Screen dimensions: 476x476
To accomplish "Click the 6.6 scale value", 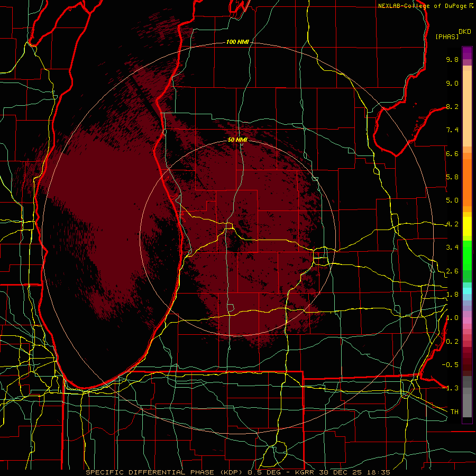I will (452, 153).
